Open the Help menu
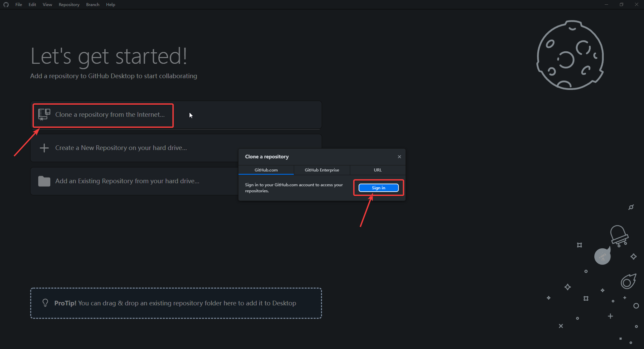The height and width of the screenshot is (349, 644). [110, 5]
